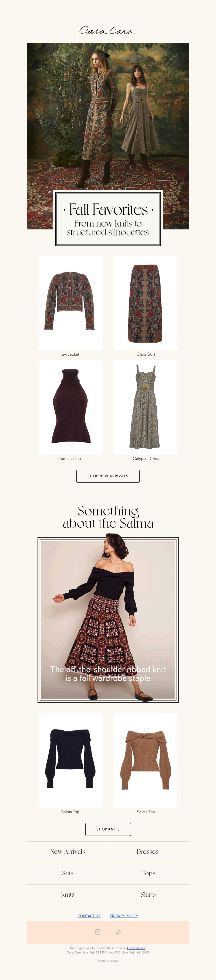This screenshot has width=216, height=980.
Task: Follow the Privacy Policy link
Action: [124, 916]
